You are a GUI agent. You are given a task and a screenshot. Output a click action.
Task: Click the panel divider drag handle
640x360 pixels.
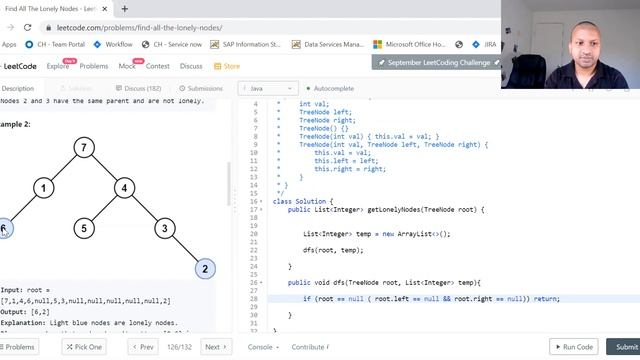click(234, 200)
